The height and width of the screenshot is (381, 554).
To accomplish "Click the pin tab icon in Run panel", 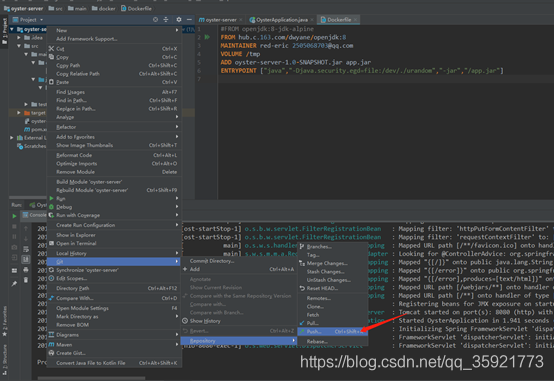I will (x=14, y=284).
